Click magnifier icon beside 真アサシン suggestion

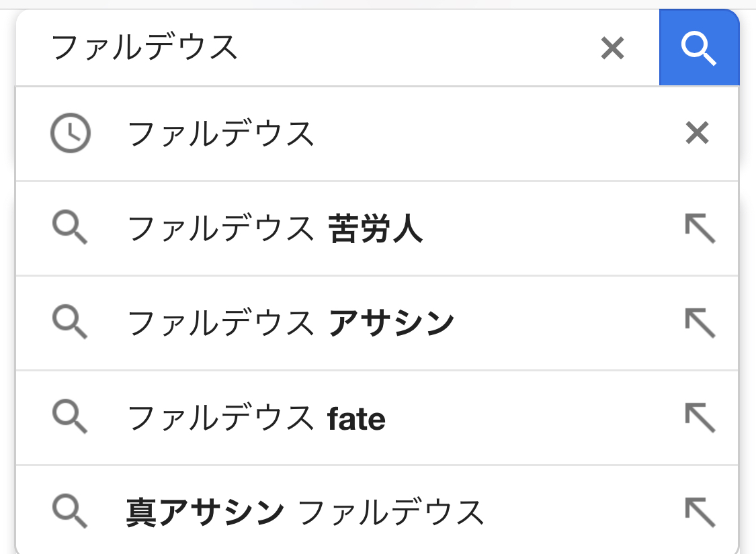pos(70,513)
